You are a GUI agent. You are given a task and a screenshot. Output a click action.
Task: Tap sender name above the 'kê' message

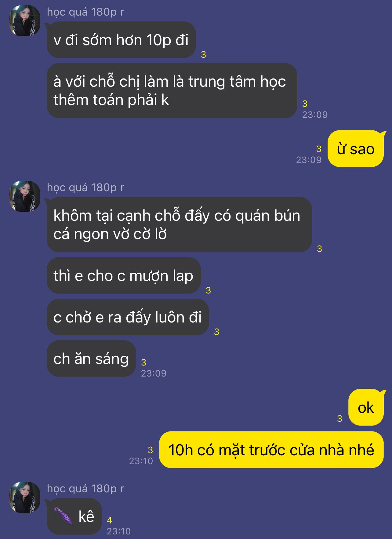point(85,489)
